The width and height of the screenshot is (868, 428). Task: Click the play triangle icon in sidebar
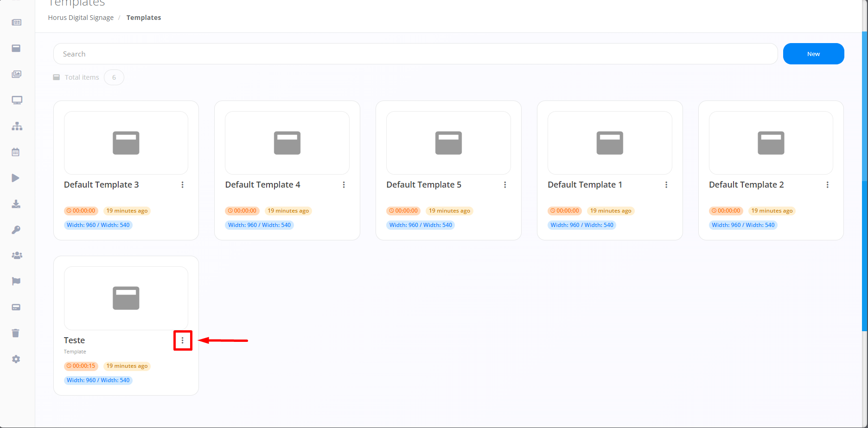click(16, 178)
